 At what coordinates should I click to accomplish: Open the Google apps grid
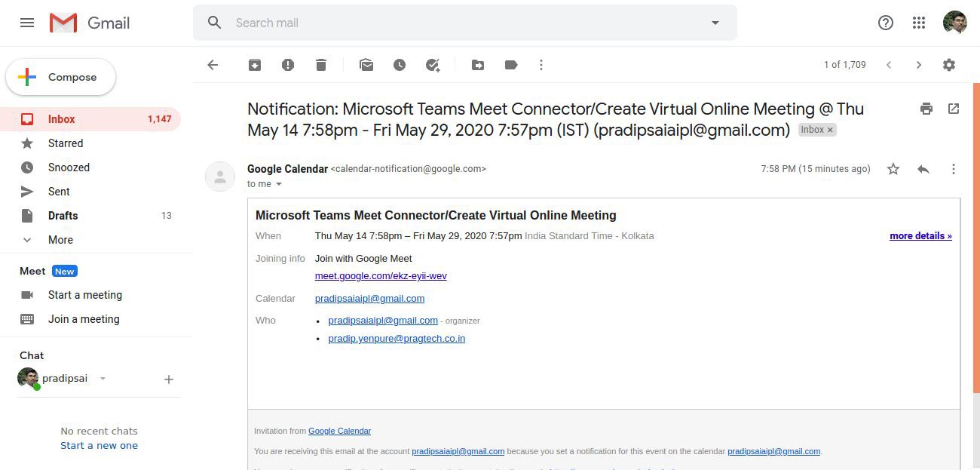[x=919, y=23]
